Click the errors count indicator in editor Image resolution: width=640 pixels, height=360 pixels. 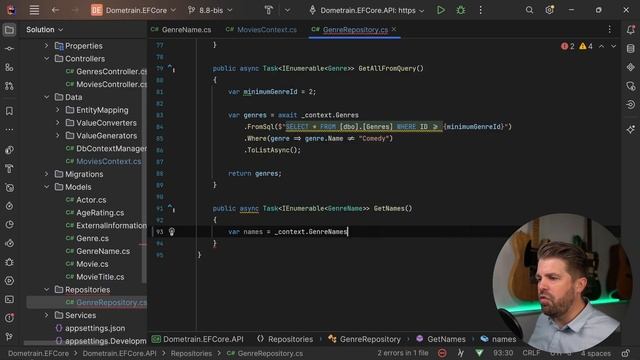coord(568,47)
